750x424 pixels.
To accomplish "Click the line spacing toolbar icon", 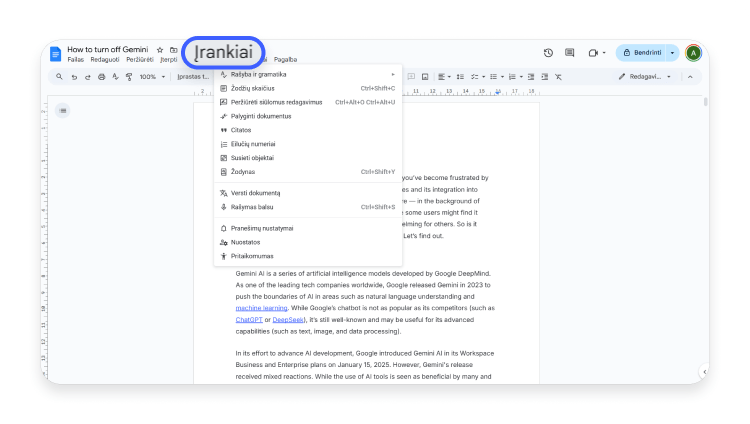I will (x=460, y=77).
